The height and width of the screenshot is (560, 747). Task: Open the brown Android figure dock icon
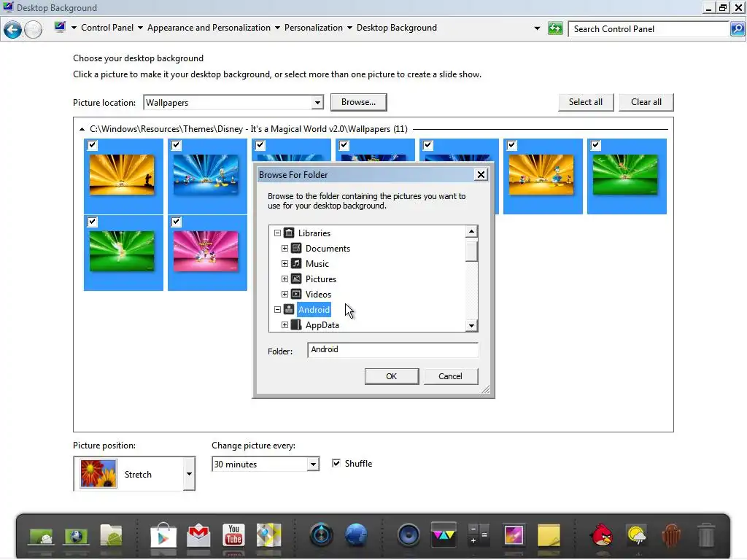click(x=671, y=535)
